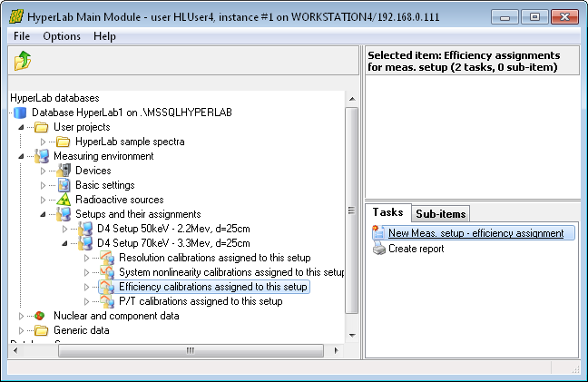The image size is (588, 382).
Task: Select D4 Setup 50keV - 2.2Mev, d=25cm
Action: pyautogui.click(x=173, y=229)
